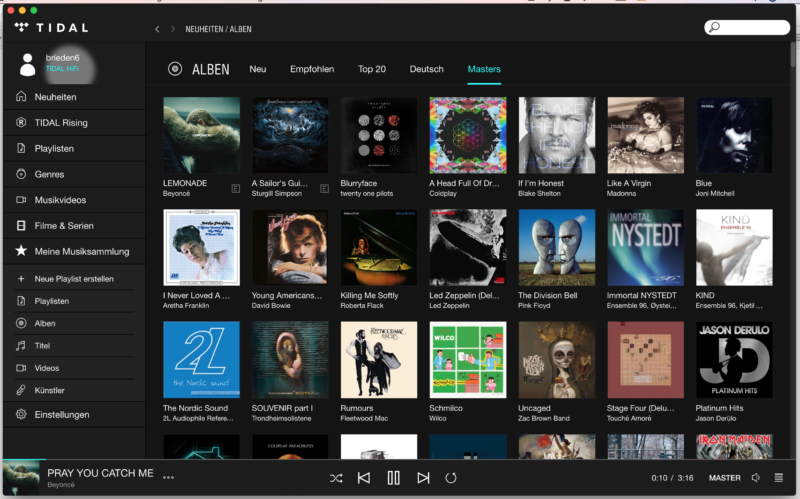800x499 pixels.
Task: Open If I'm Honest album cover
Action: point(557,135)
